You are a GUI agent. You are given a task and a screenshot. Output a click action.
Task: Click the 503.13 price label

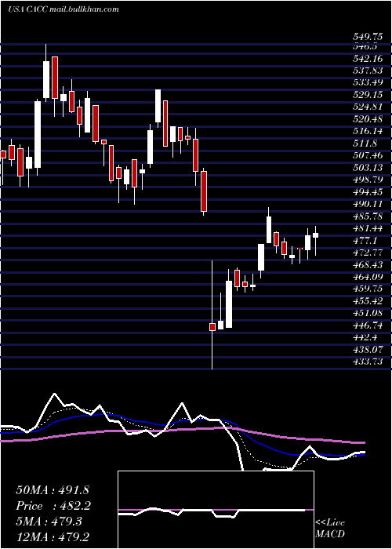tap(367, 167)
